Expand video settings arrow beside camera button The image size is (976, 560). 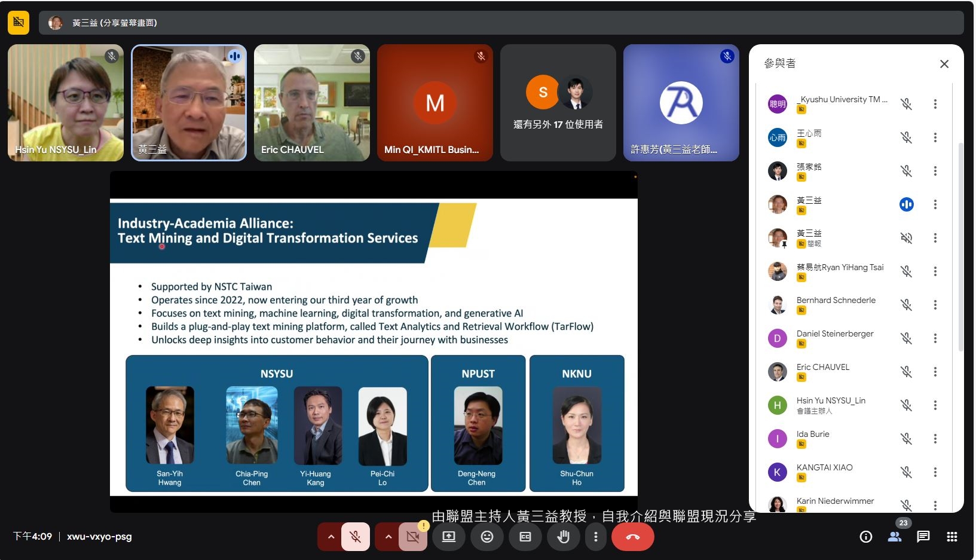point(388,537)
